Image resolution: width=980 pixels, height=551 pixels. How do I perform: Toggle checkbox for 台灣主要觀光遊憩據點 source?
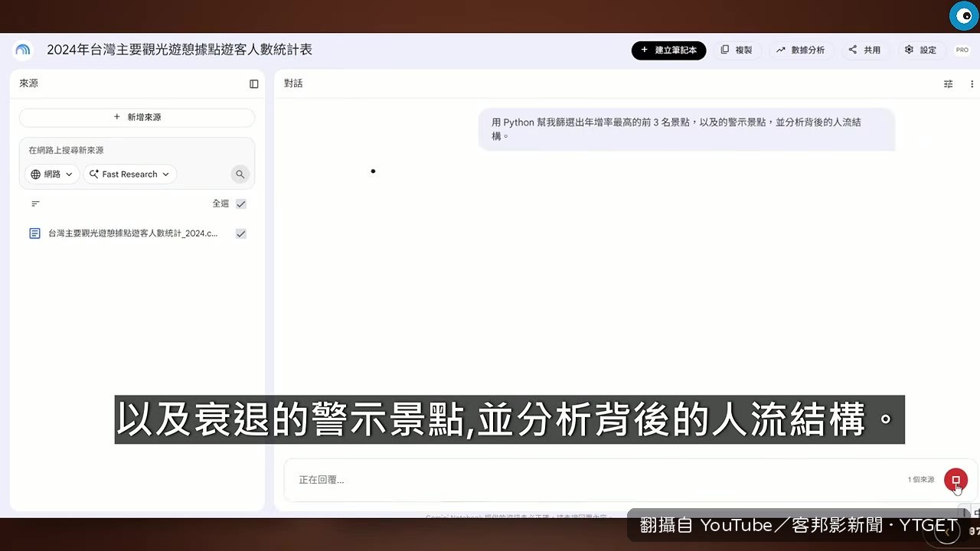pos(241,233)
